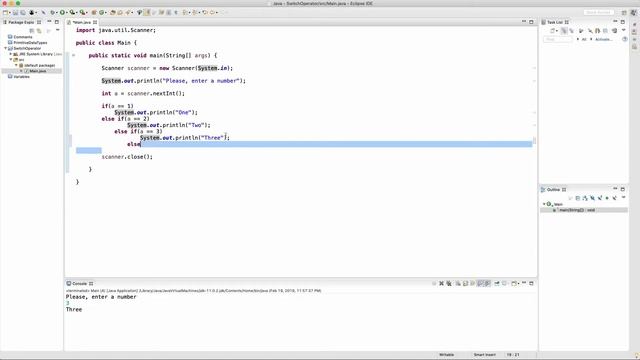
Task: Toggle Mark Occurrences in the toolbar
Action: pos(147,13)
